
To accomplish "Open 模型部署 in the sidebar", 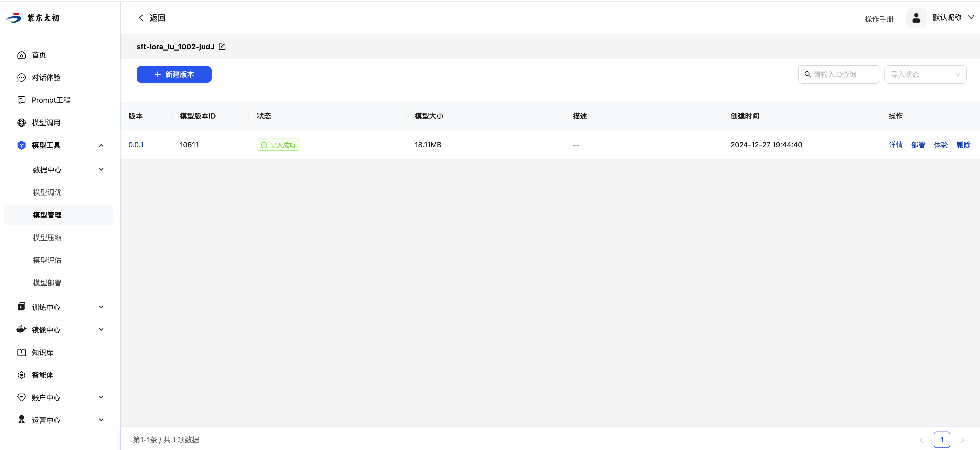I will [x=47, y=282].
